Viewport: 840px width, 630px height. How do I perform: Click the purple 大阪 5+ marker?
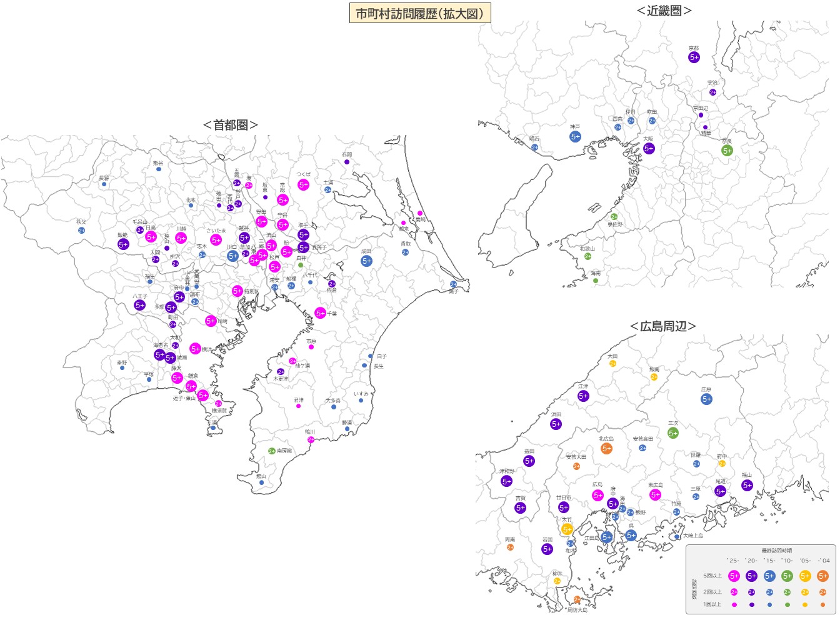649,149
